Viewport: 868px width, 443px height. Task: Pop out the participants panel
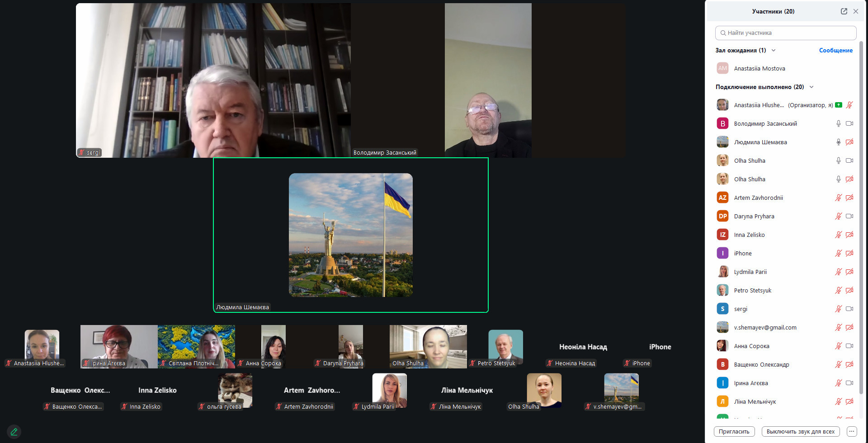point(844,11)
